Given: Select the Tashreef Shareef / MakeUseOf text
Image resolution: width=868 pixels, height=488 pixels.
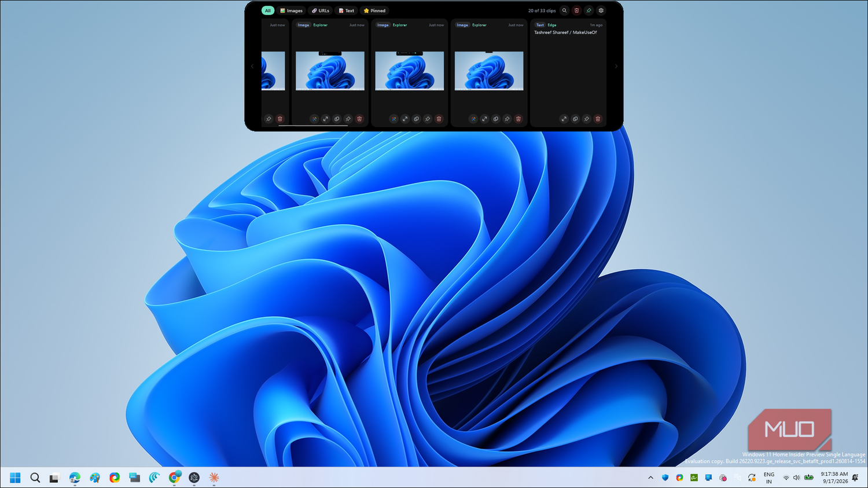Looking at the screenshot, I should point(565,32).
